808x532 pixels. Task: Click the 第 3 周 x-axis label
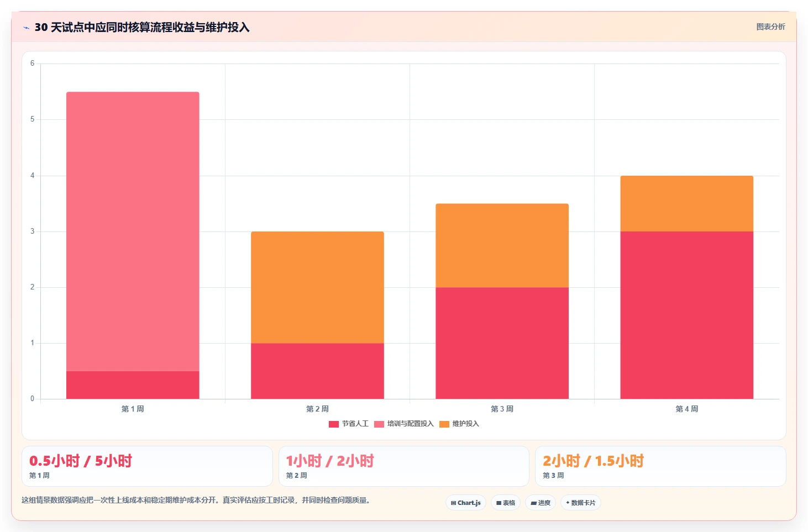point(502,409)
